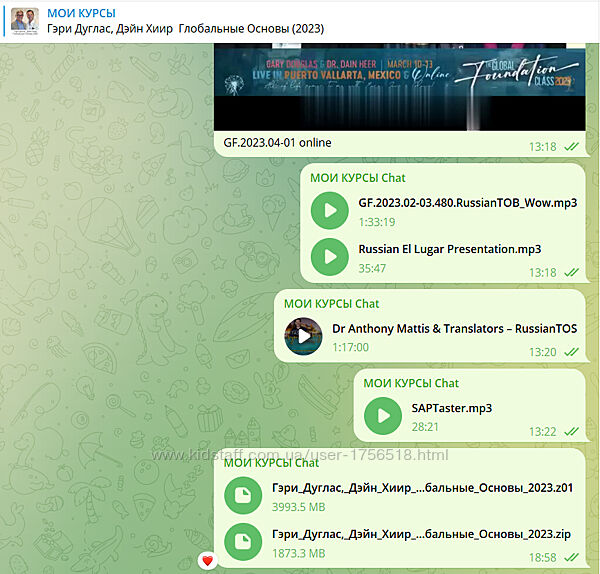Play Dr Anthony Mattis & Translators audio
Image resolution: width=600 pixels, height=574 pixels.
(304, 337)
